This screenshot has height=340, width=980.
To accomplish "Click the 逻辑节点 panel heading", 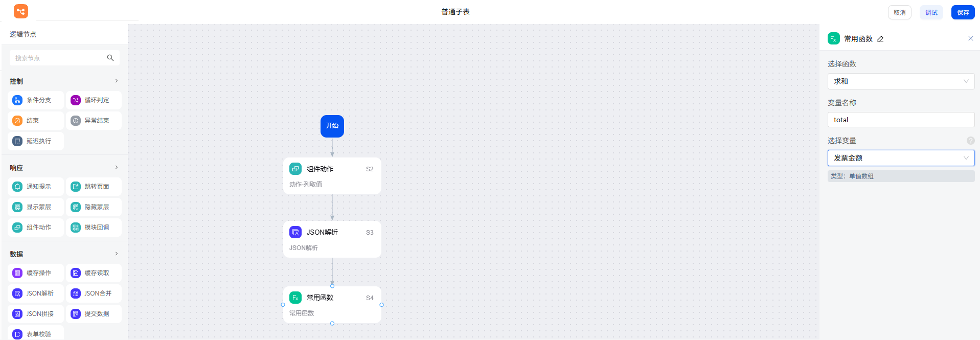I will (23, 34).
